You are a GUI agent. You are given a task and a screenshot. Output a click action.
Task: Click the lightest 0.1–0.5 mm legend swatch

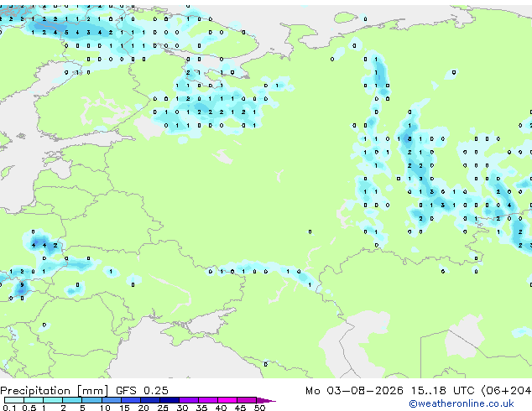click(14, 400)
